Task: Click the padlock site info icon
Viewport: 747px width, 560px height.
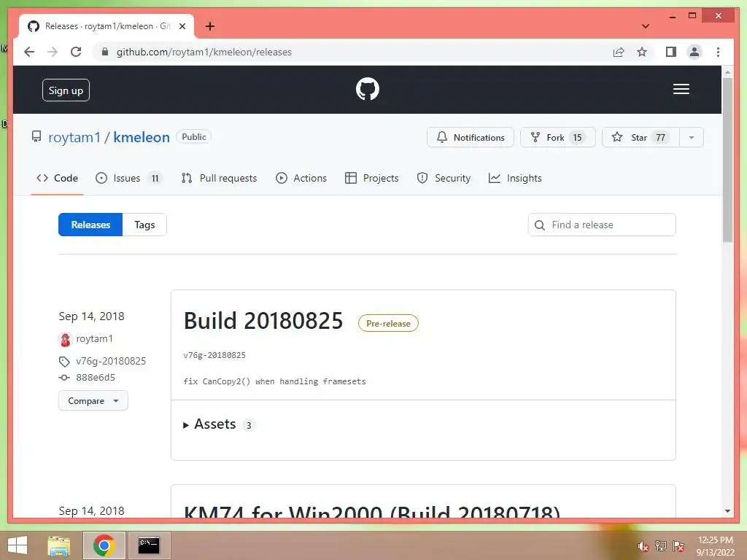Action: coord(105,52)
